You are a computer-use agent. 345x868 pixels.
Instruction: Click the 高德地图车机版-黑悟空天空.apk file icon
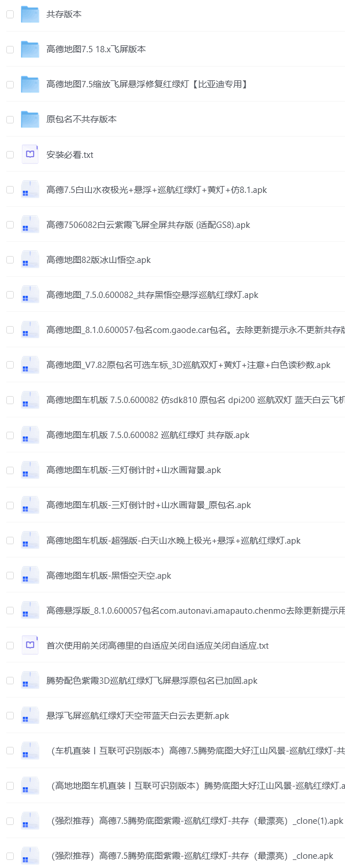[x=30, y=575]
